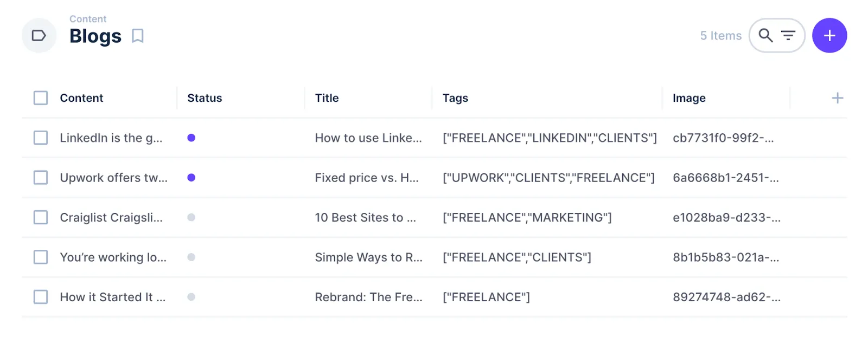Click the purple status dot on the LinkedIn row
868x350 pixels.
point(191,138)
